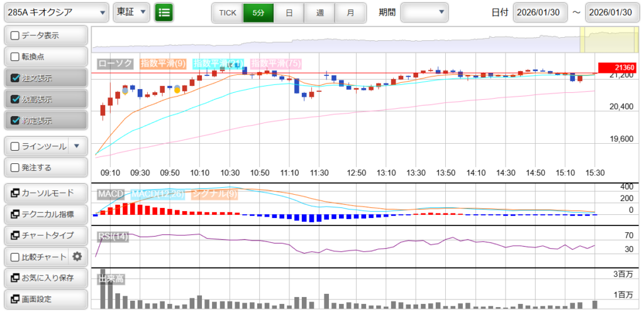Click the ローソク legend label

click(x=116, y=63)
